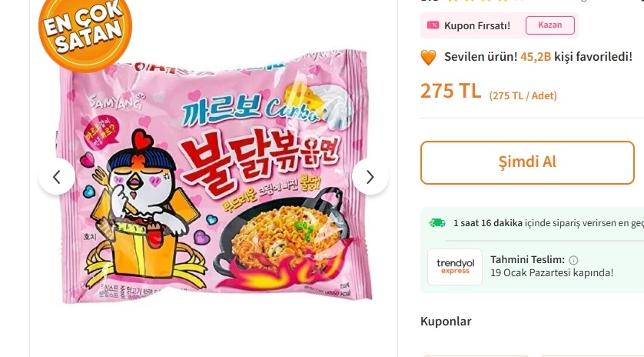Click the 275 TL / Adet unit price
The height and width of the screenshot is (357, 644).
pyautogui.click(x=523, y=95)
